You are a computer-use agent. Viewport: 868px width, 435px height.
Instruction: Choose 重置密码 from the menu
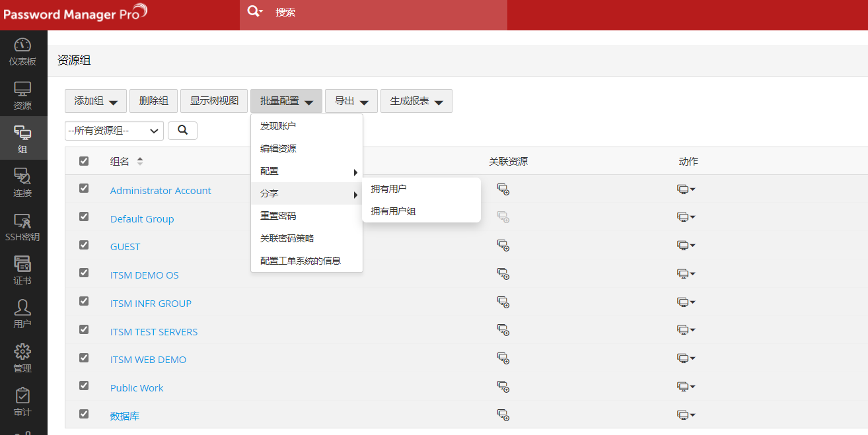307,216
